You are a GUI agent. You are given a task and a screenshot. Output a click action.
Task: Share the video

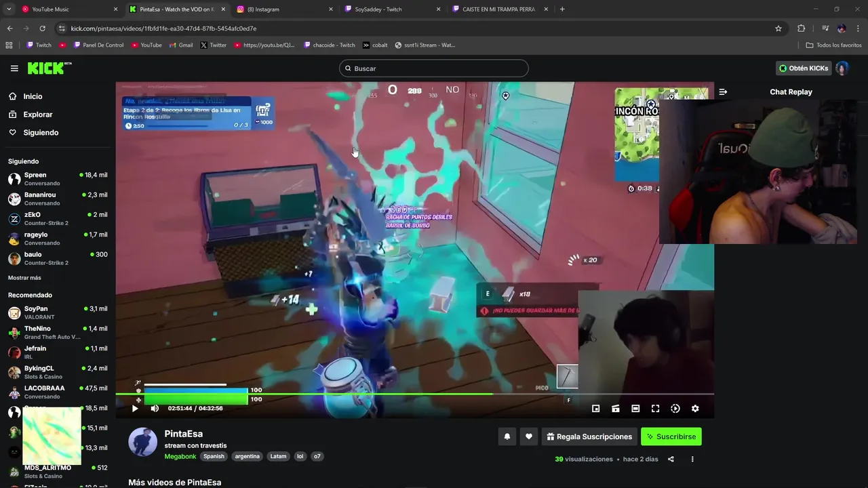pos(671,460)
